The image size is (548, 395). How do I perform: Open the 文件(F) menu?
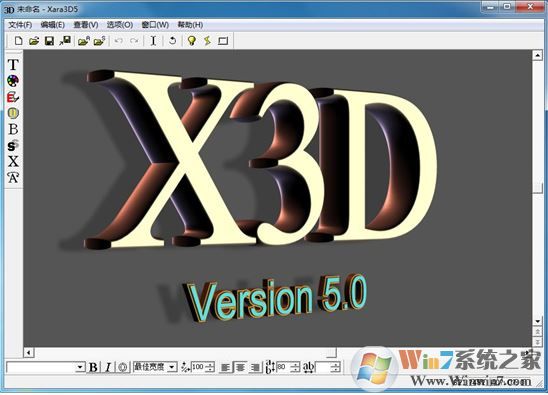[20, 25]
